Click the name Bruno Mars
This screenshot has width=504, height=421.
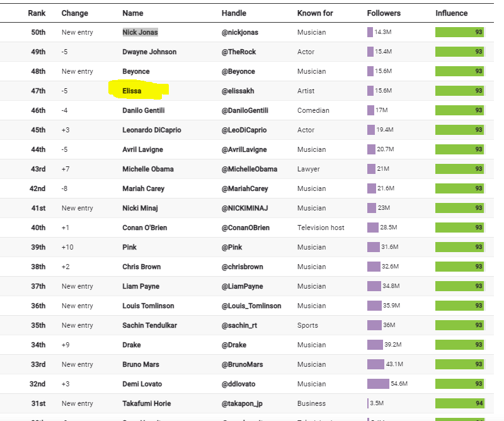(140, 364)
